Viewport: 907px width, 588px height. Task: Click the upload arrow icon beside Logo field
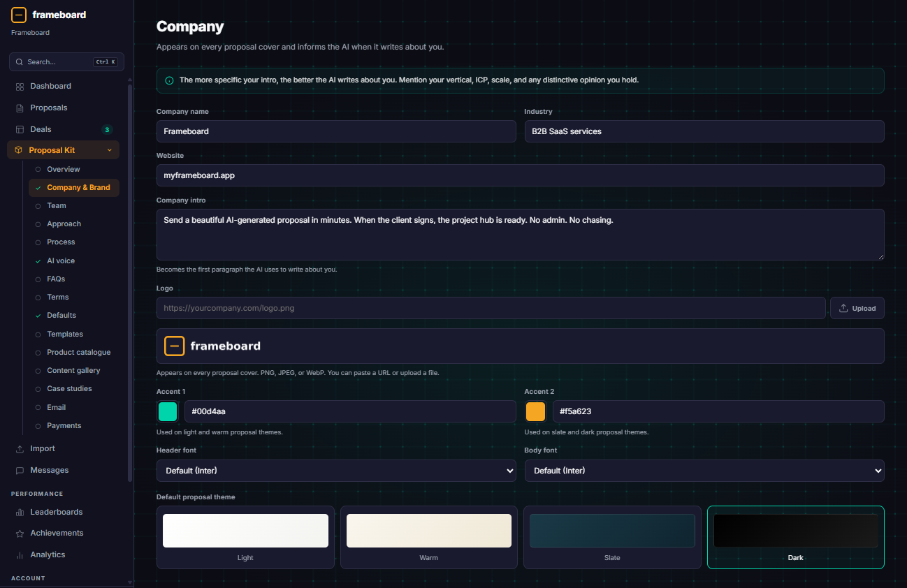[x=843, y=308]
